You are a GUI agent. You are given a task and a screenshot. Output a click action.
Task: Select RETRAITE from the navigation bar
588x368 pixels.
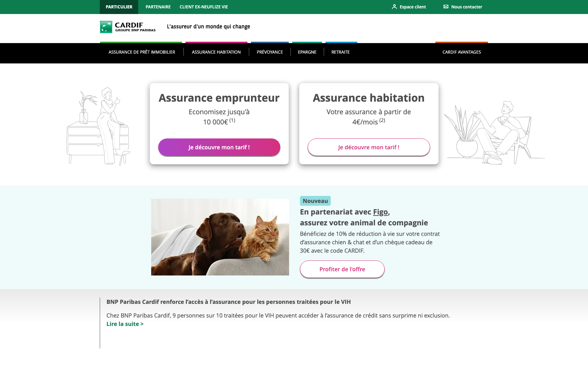tap(341, 52)
